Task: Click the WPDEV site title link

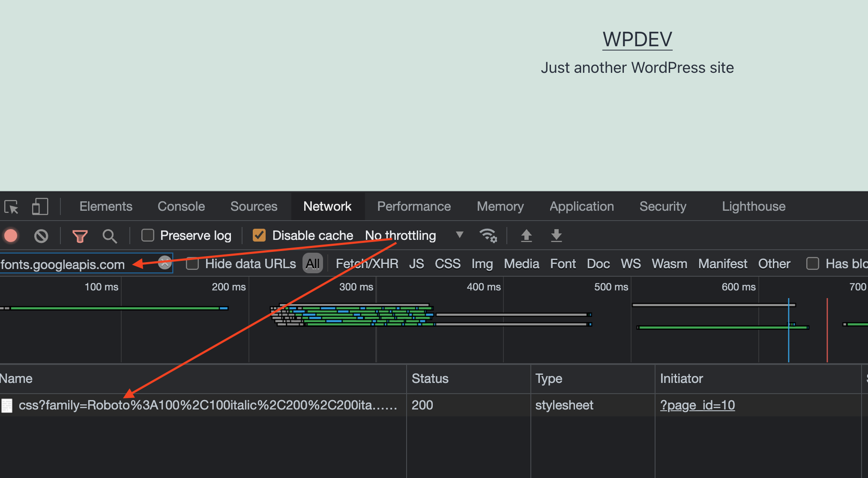Action: tap(637, 39)
